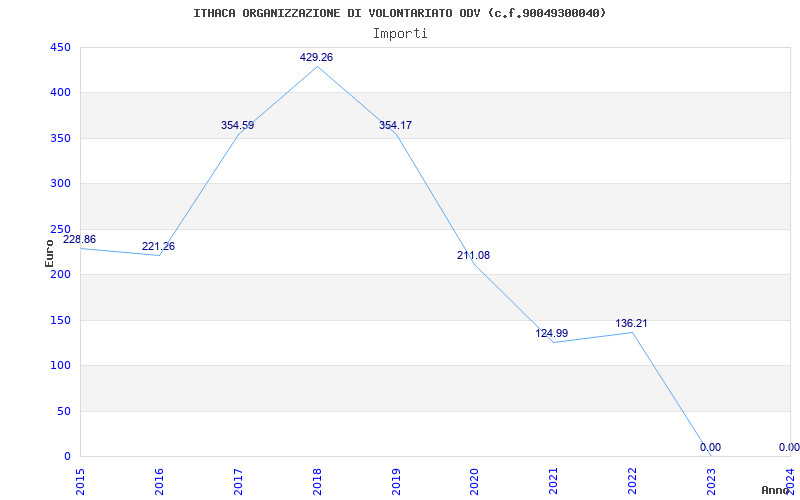Image resolution: width=800 pixels, height=500 pixels.
Task: Select the 2015 x-axis tick label
Action: 80,482
